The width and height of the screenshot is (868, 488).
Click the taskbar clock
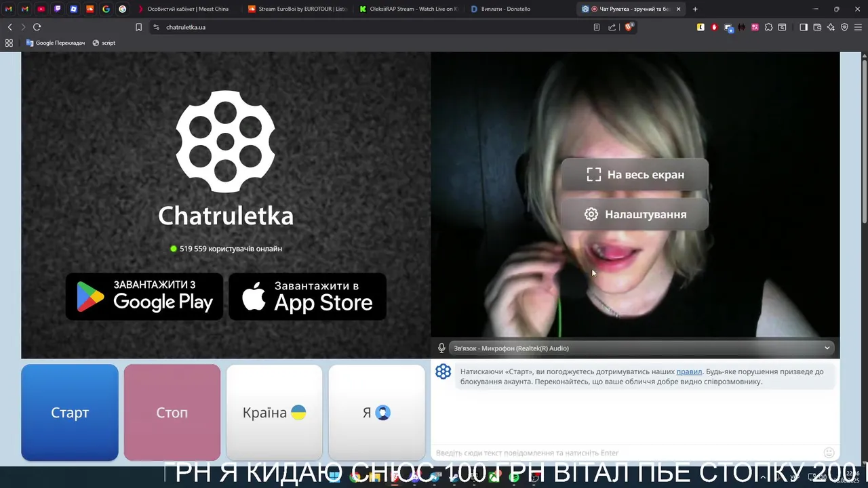[848, 476]
